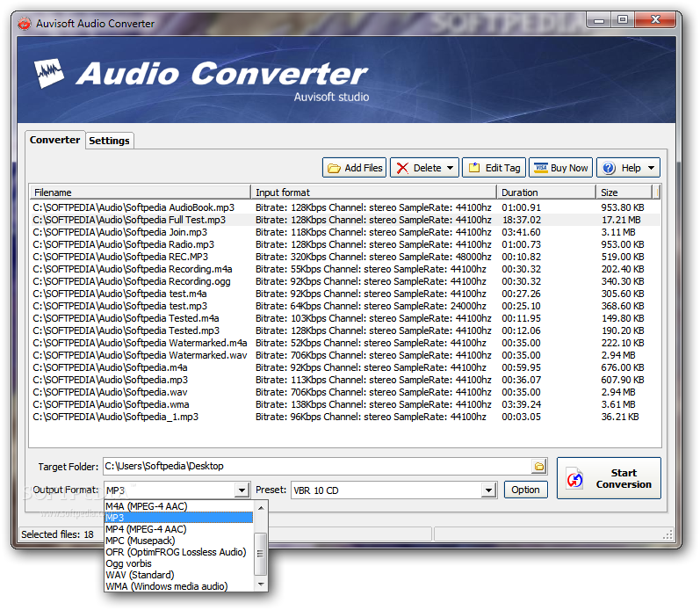Select Softpedia Recording.ogg file row
Image resolution: width=700 pixels, height=610 pixels.
click(x=344, y=281)
